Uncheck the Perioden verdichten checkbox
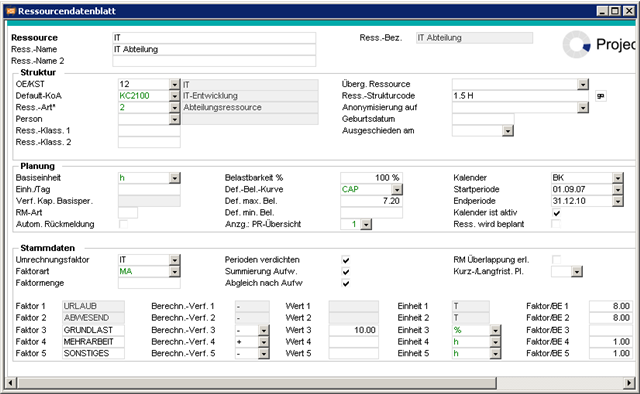 click(x=346, y=260)
